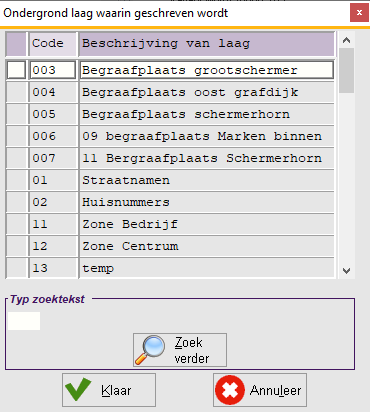The height and width of the screenshot is (412, 370).
Task: Click the Zoek verder button
Action: (x=180, y=350)
